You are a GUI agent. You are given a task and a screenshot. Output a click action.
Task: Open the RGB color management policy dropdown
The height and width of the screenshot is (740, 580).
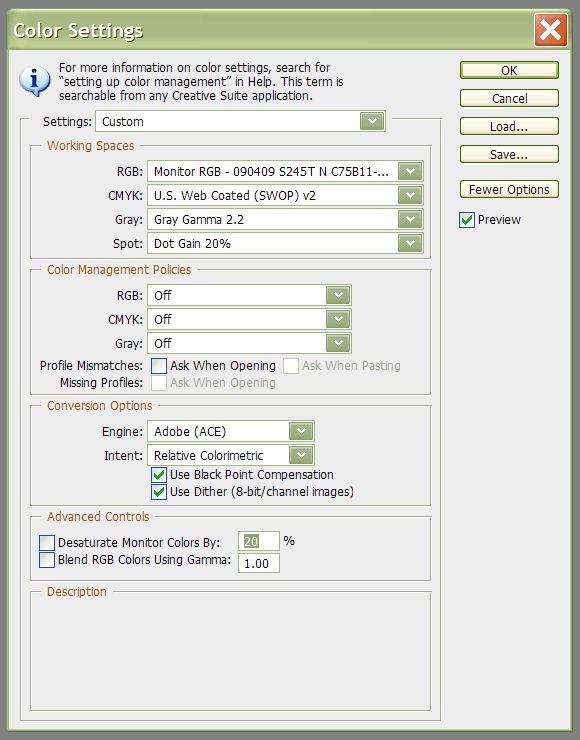click(249, 295)
